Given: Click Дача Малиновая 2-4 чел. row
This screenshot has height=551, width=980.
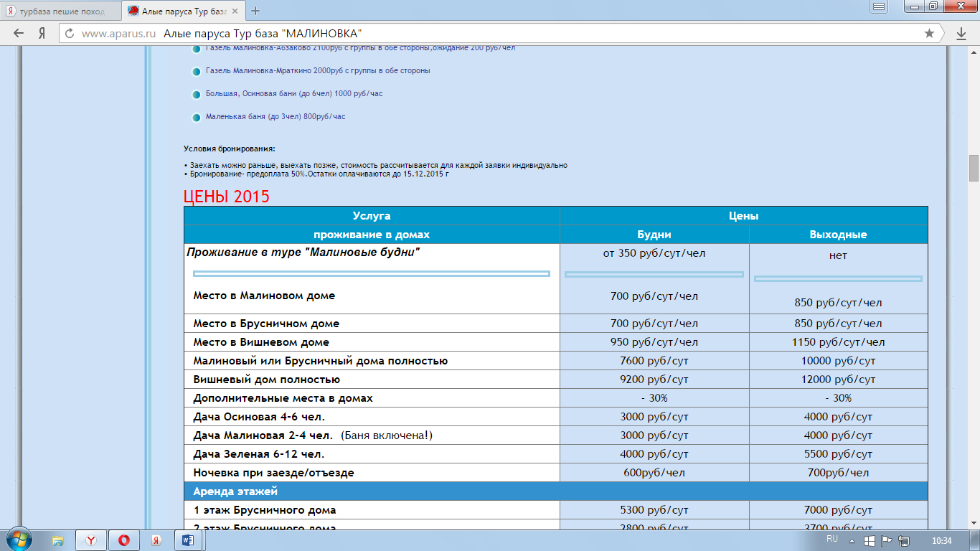Looking at the screenshot, I should tap(372, 435).
